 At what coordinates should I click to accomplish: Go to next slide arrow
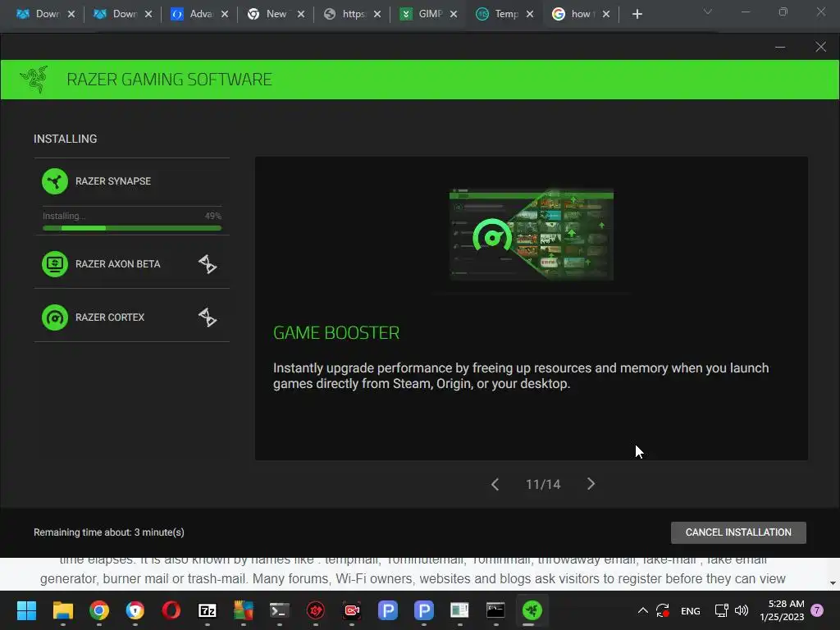click(591, 484)
